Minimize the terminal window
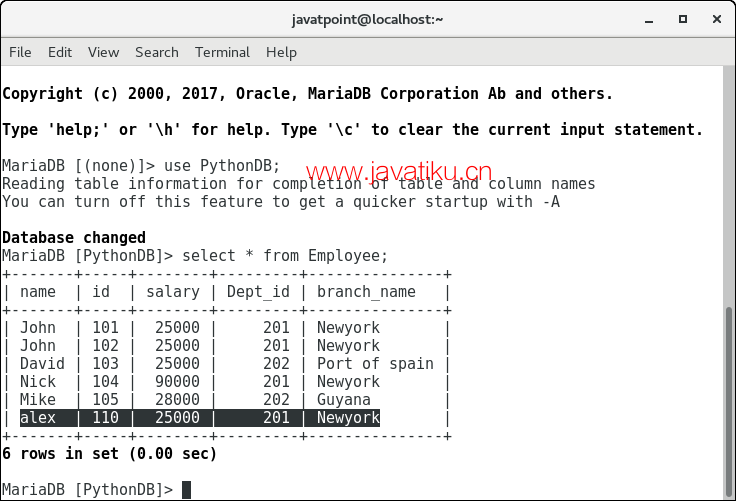The image size is (736, 501). tap(649, 20)
